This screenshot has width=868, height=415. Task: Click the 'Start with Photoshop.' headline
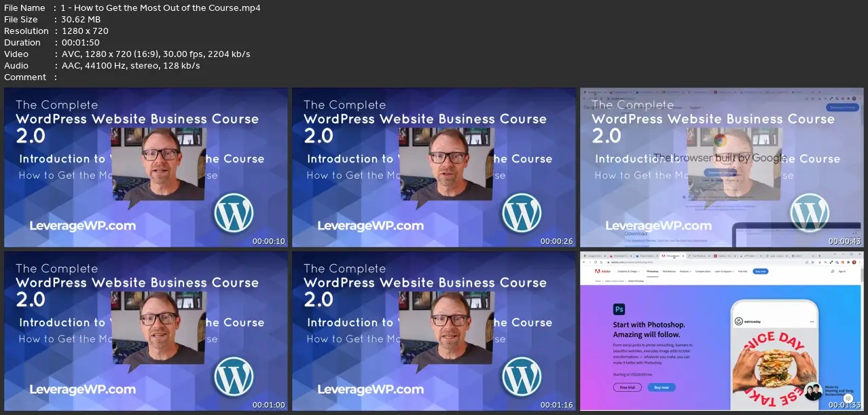[649, 325]
